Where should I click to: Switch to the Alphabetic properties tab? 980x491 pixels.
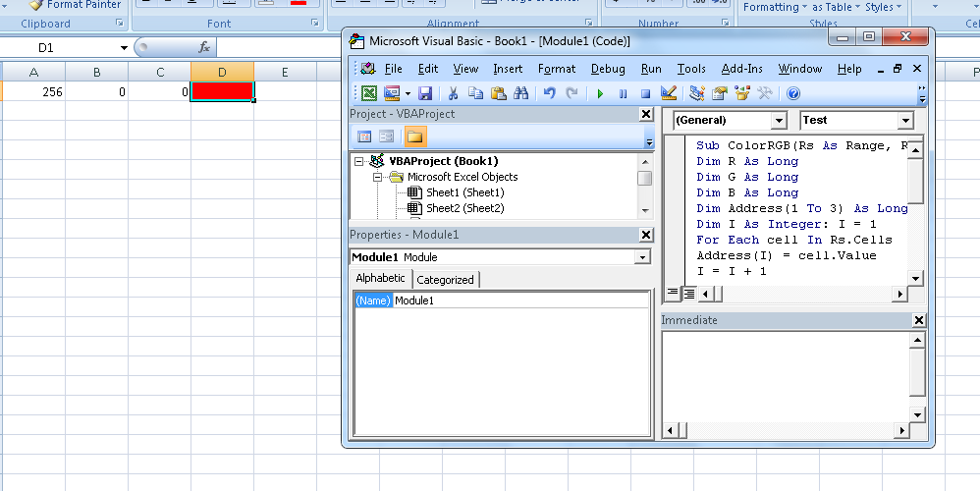coord(380,278)
